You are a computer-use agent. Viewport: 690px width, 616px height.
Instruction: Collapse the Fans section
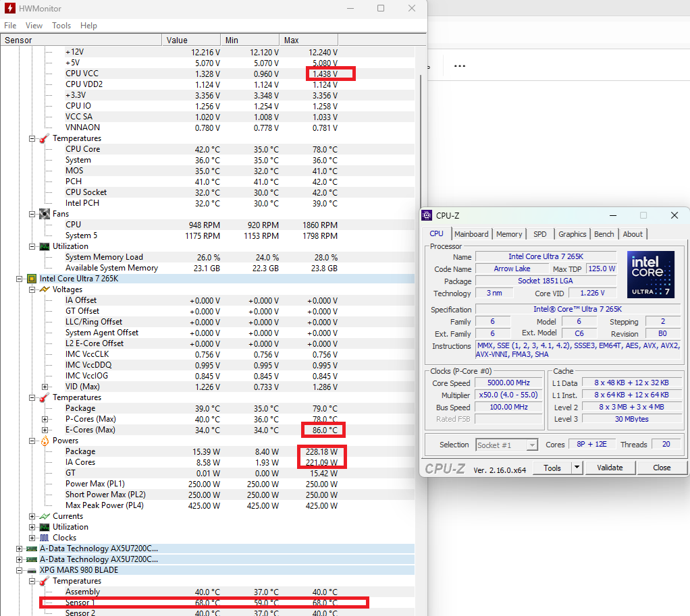pos(32,214)
